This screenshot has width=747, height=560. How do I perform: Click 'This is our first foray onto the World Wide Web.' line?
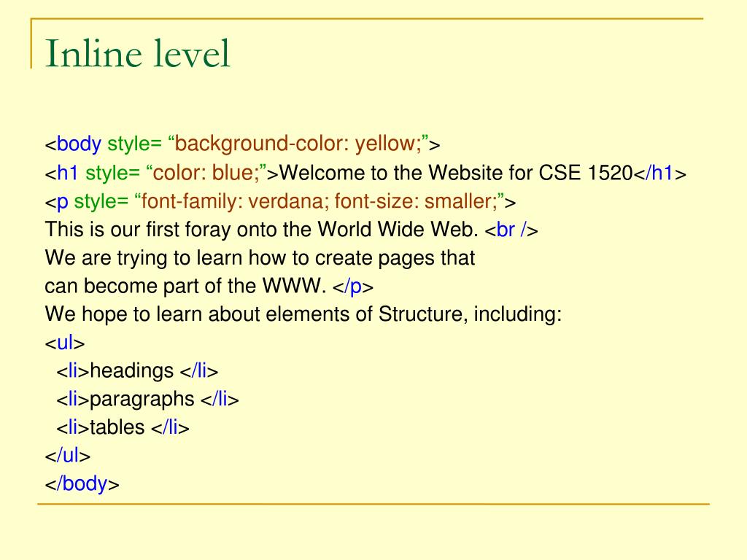[291, 230]
